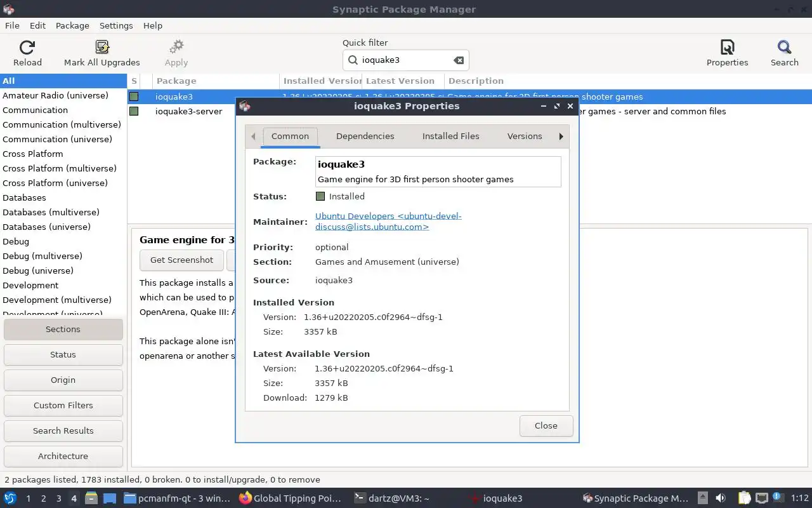Focus the Quick filter input field

tap(405, 60)
